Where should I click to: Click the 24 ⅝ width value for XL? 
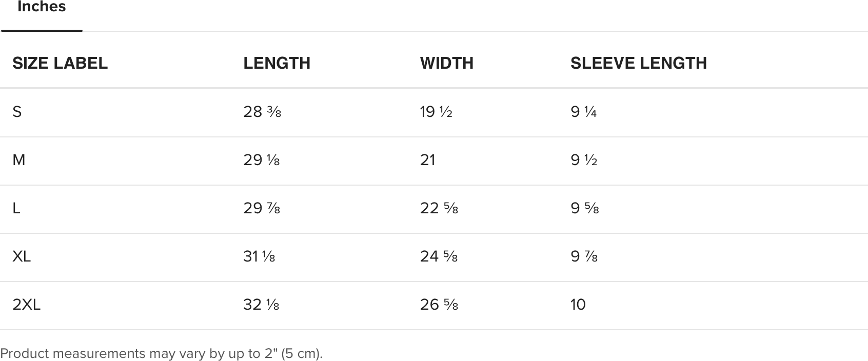point(439,256)
